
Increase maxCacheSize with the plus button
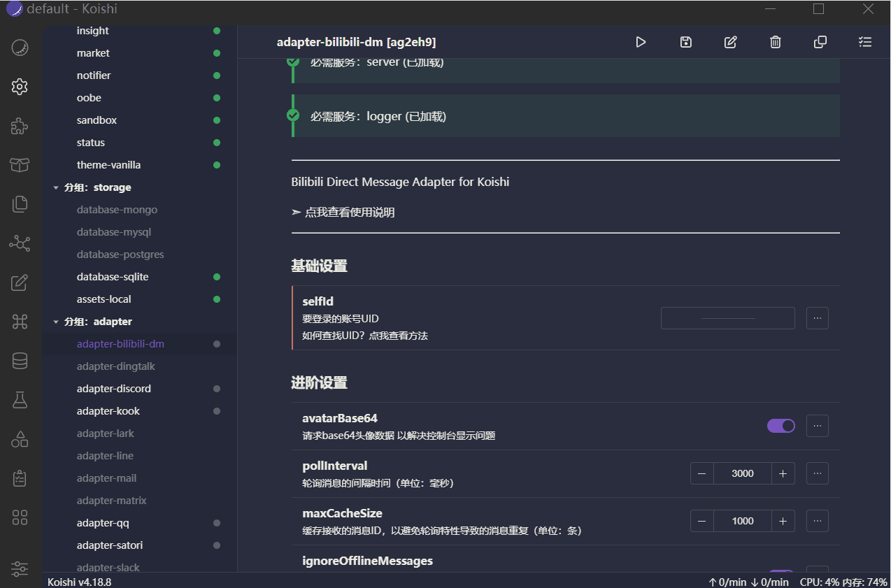783,521
